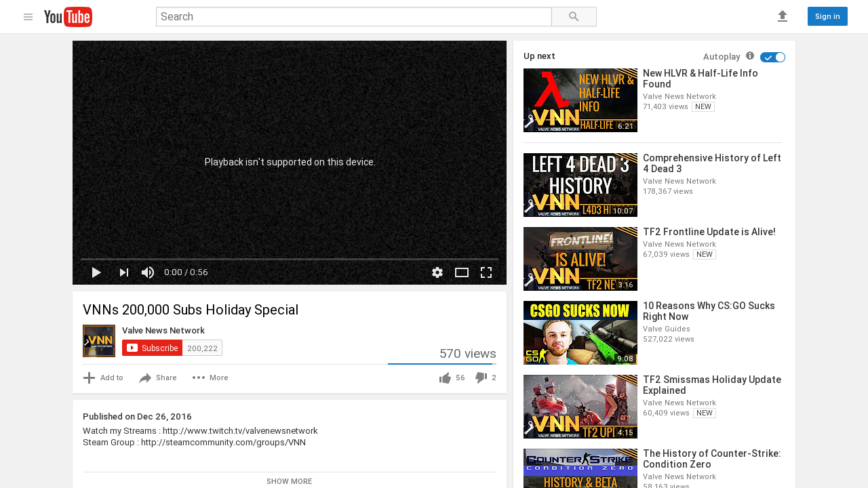Show Autoplay info tooltip icon
Screen dimensions: 868x488
tap(750, 56)
